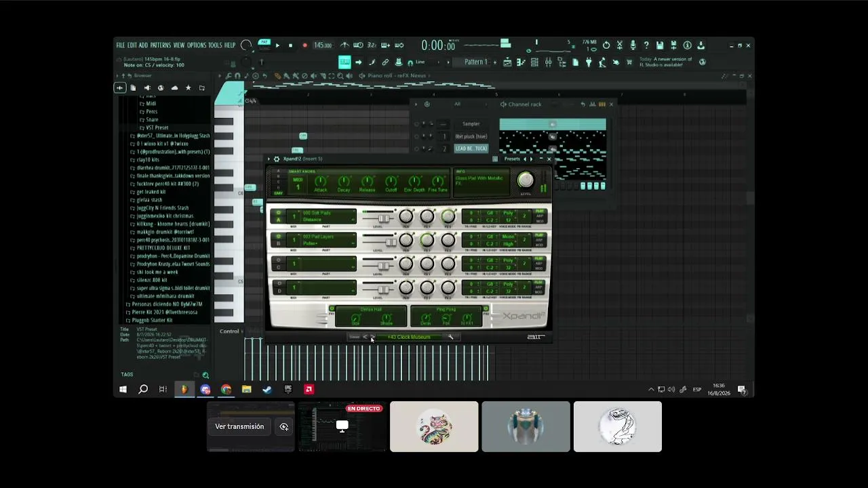Open the ADD menu

[143, 45]
